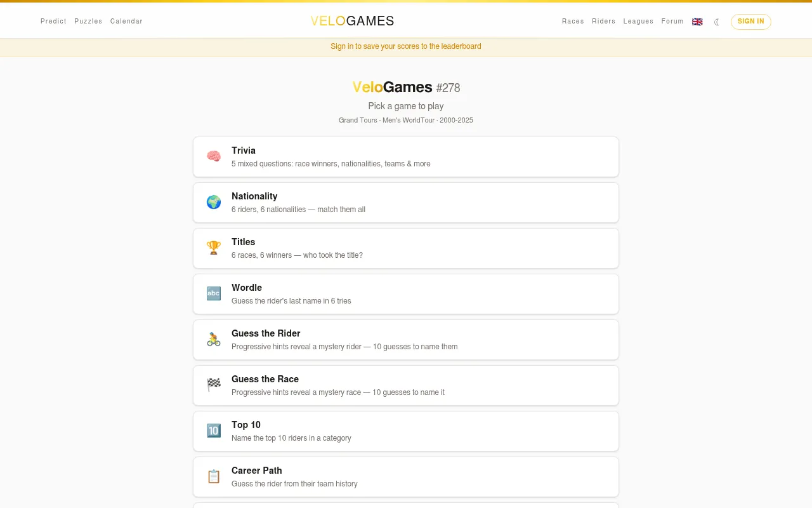Image resolution: width=812 pixels, height=508 pixels.
Task: Start the Trivia game card
Action: [406, 157]
